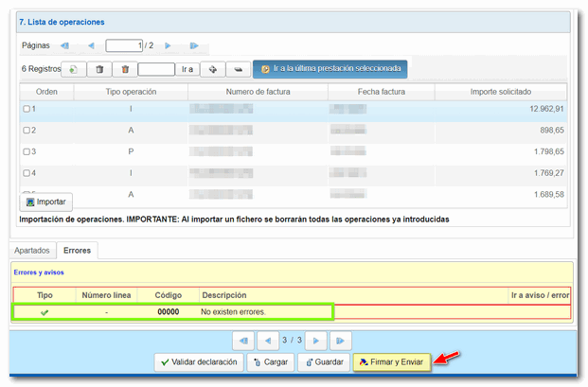Go to next section in bottom navigator
The image size is (588, 387).
(317, 340)
